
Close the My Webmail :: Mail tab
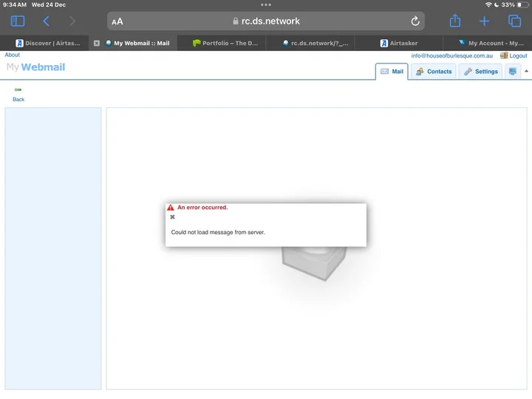coord(97,43)
